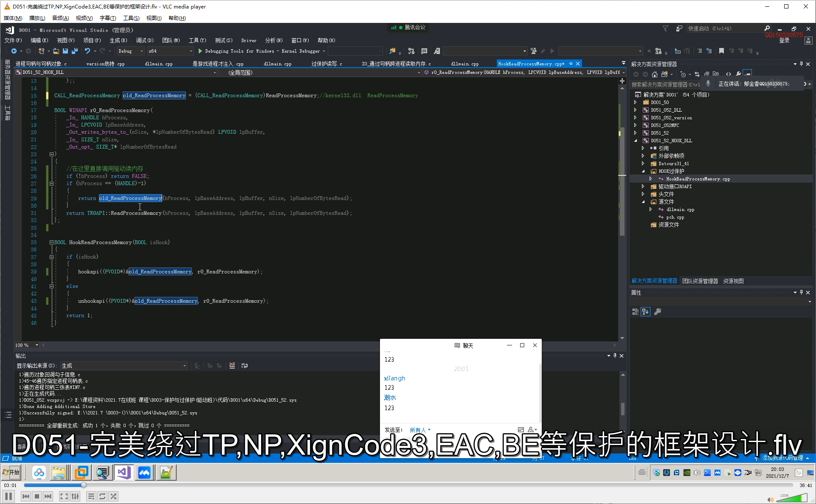Screen dimensions: 816x504
Task: Click the property pages wrench icon in 属性 panel
Action: click(658, 312)
